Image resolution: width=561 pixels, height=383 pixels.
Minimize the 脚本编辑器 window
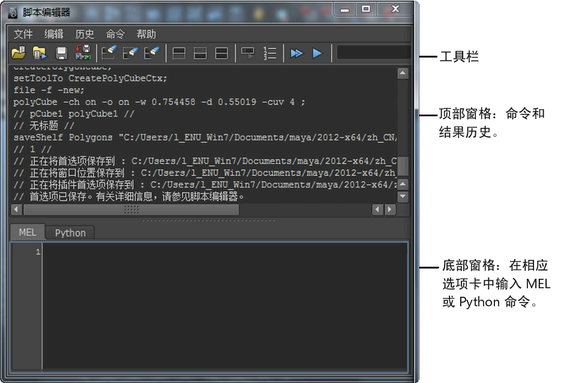345,10
